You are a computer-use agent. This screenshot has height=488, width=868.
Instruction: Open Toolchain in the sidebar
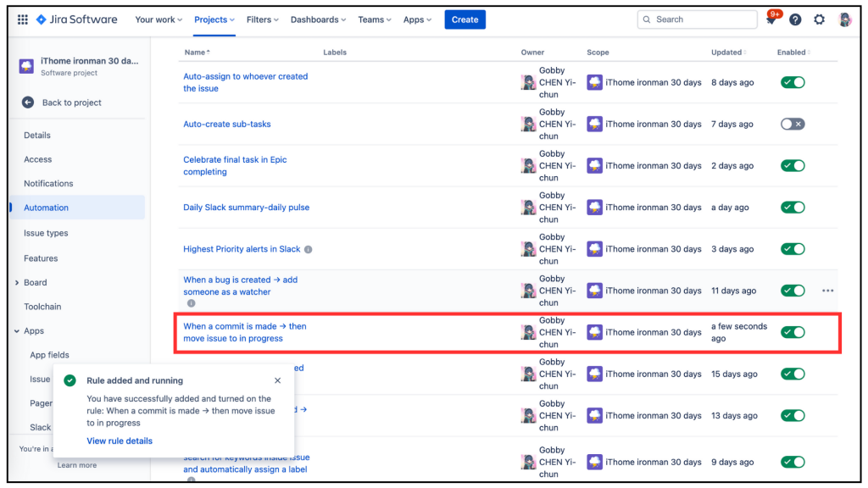coord(42,307)
